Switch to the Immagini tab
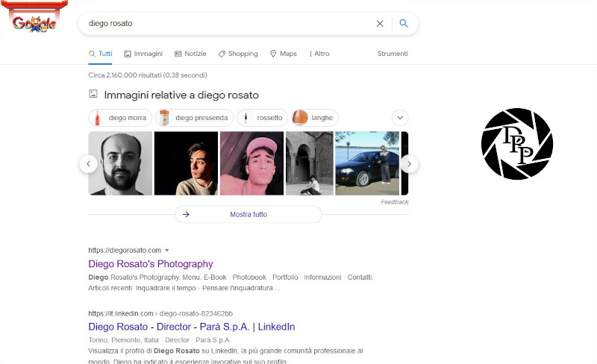 [143, 54]
